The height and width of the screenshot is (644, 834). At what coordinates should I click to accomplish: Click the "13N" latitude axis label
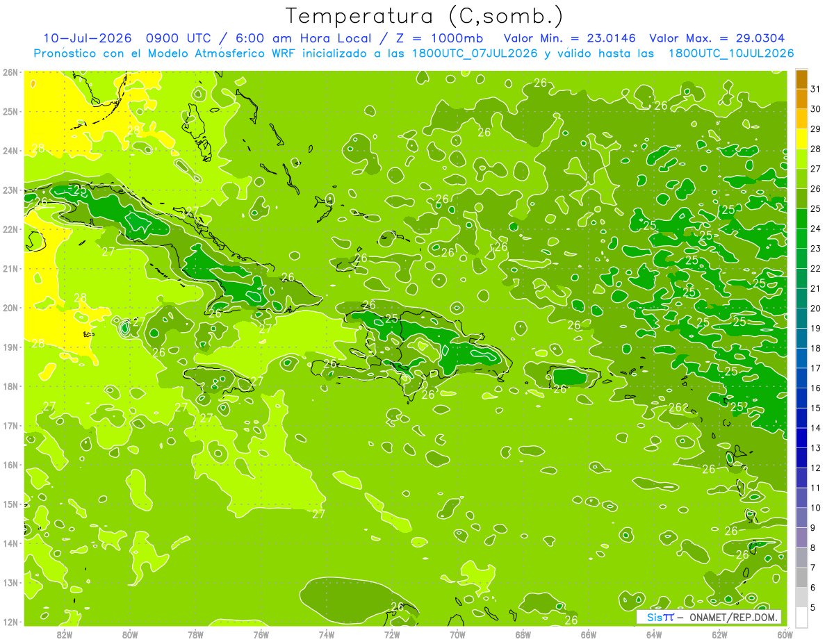[11, 582]
